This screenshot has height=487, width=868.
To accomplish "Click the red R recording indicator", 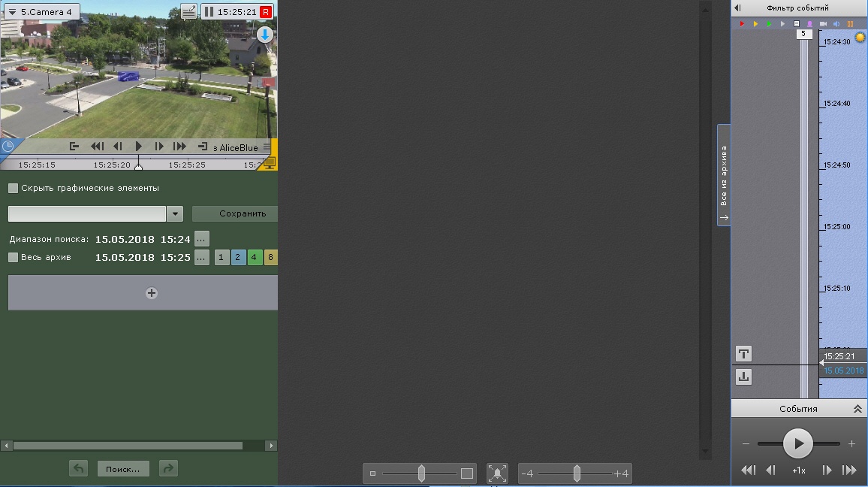I will click(265, 12).
